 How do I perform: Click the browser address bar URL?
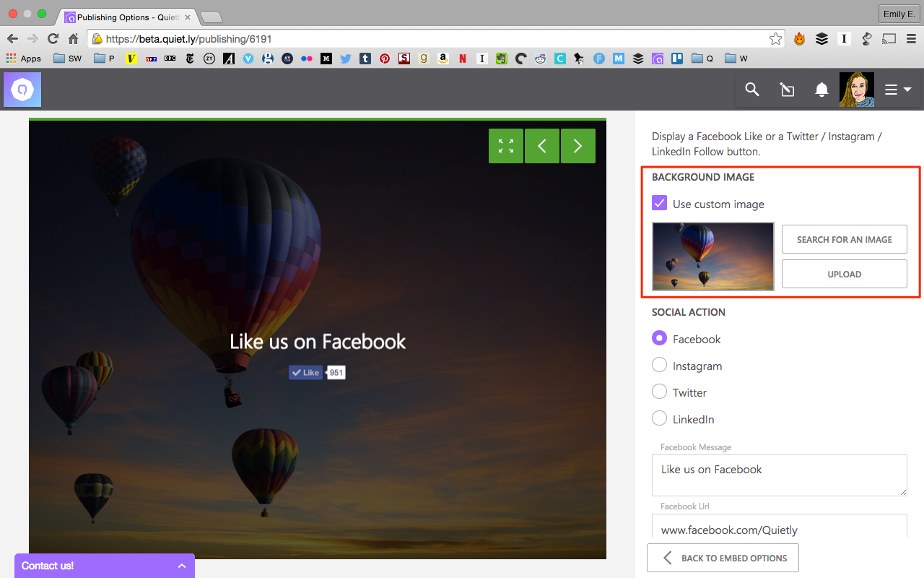(x=188, y=39)
